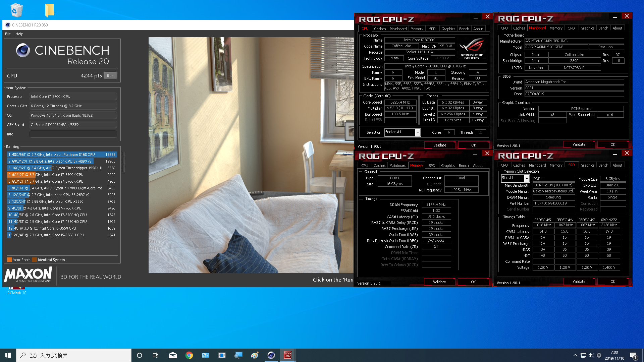
Task: Minimize the CPU-Z Mainboard window
Action: [x=614, y=16]
